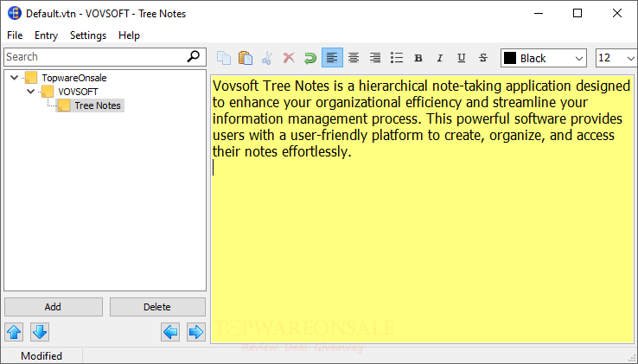638x364 pixels.
Task: Indent entry with blue right arrow
Action: tap(195, 332)
